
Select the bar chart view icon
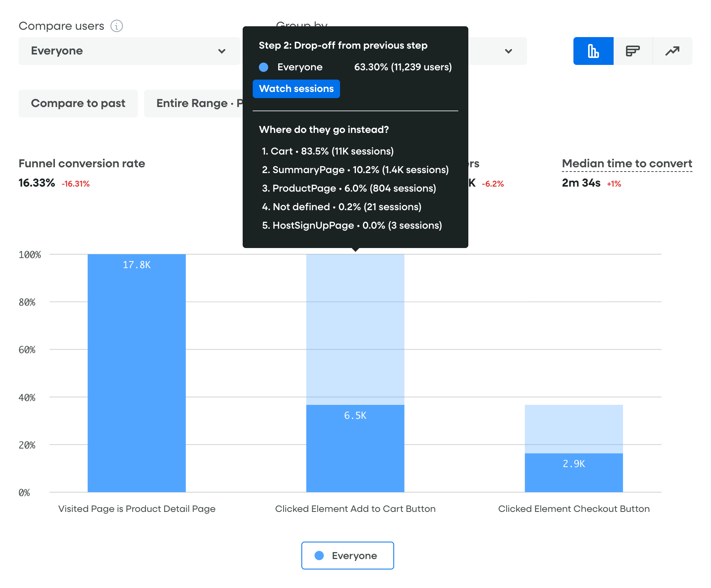tap(593, 51)
